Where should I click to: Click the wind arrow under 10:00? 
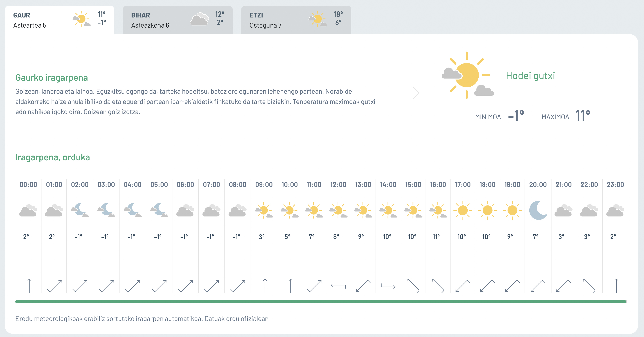(x=290, y=286)
